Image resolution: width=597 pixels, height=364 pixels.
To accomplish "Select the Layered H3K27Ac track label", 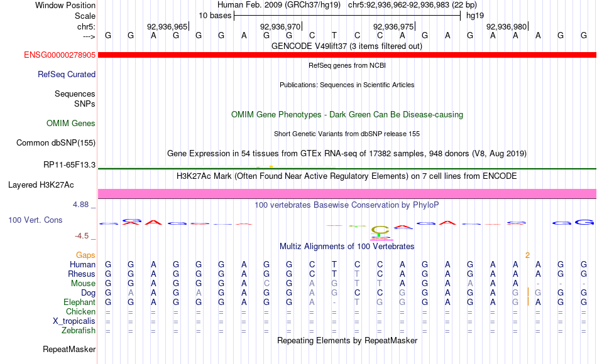I will point(41,185).
